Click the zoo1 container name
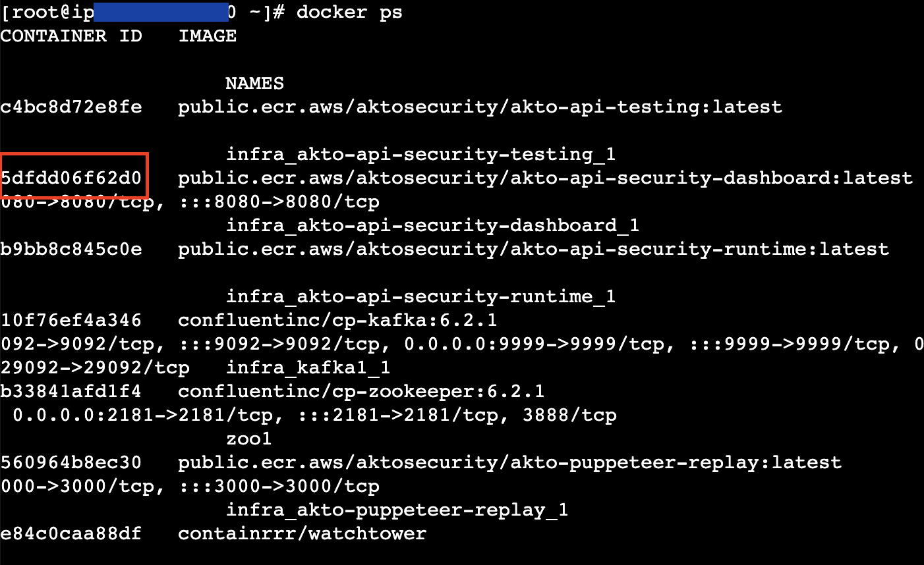 click(248, 439)
